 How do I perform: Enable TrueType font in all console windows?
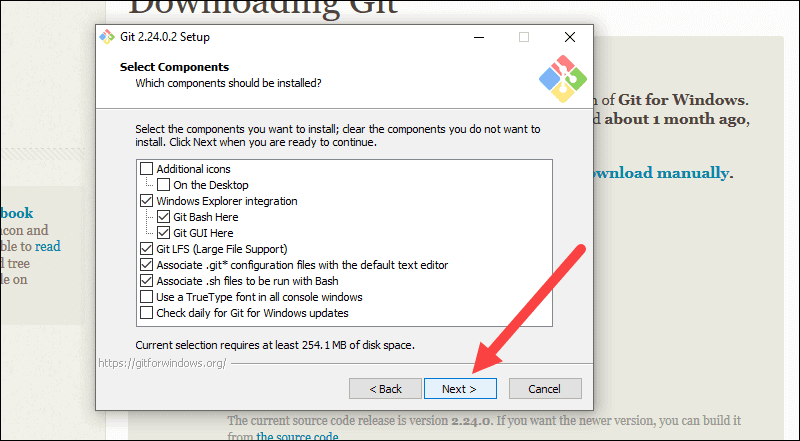(x=146, y=297)
